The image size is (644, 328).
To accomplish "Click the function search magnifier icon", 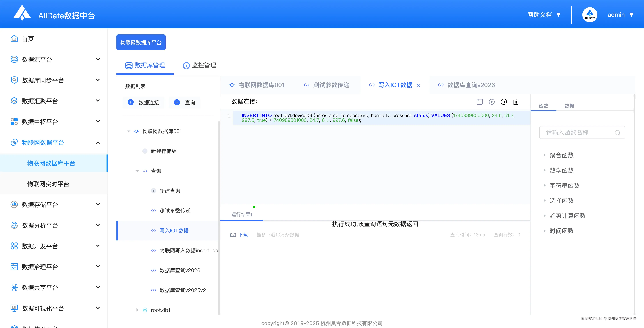I will coord(617,133).
